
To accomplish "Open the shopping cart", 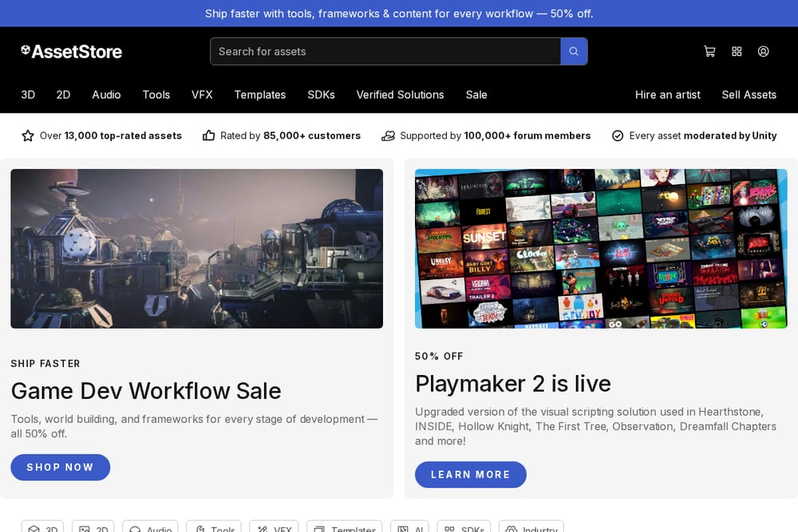I will (709, 51).
